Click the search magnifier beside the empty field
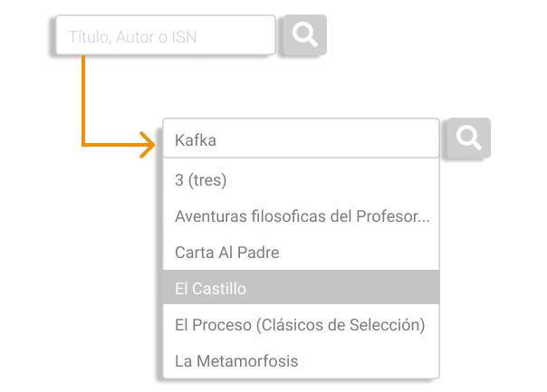The image size is (547, 392). click(305, 35)
